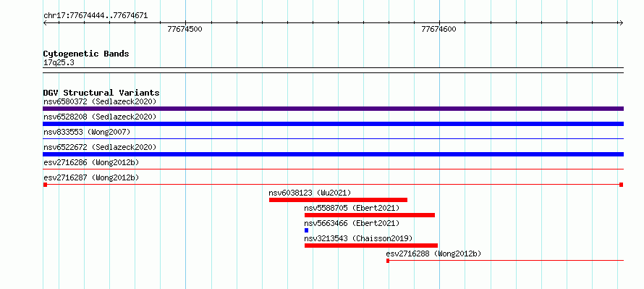Screen dimensions: 644x289
Task: Select nsv6522672 (Sedlazeck2020) label
Action: tap(100, 147)
